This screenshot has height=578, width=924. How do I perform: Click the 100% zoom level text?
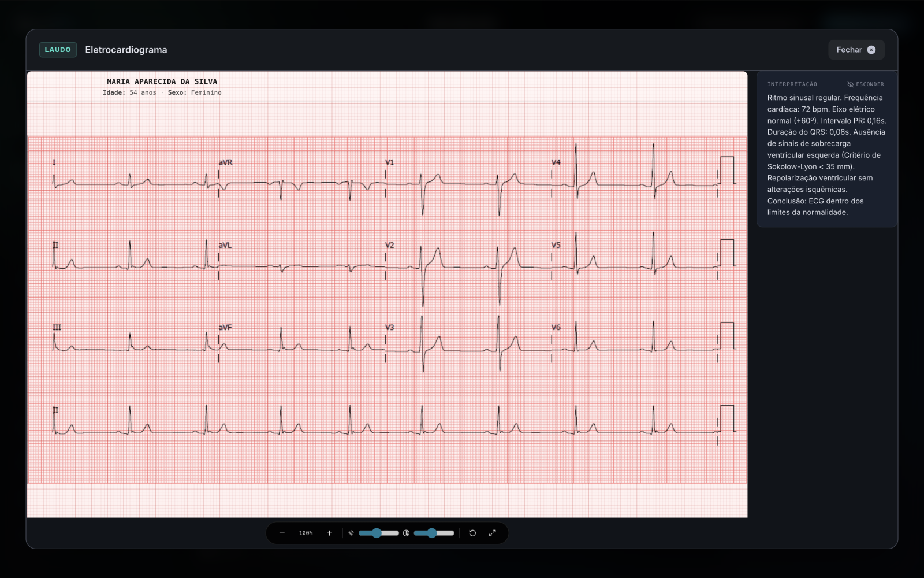click(x=305, y=533)
